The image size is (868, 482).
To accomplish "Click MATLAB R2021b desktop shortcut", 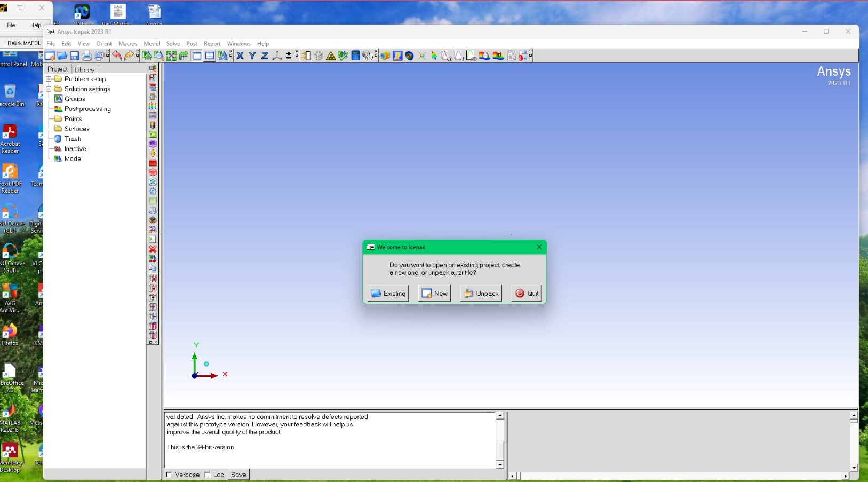I will coord(10,418).
